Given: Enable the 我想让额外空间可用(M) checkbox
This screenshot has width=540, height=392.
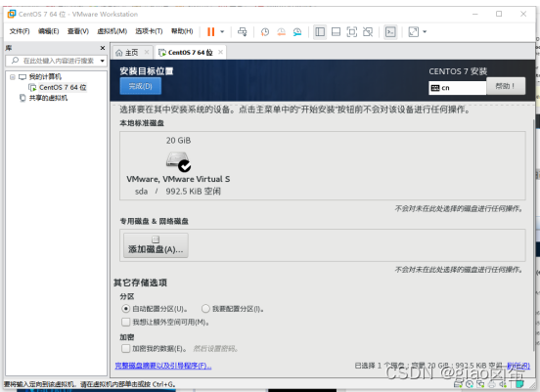Looking at the screenshot, I should point(125,323).
